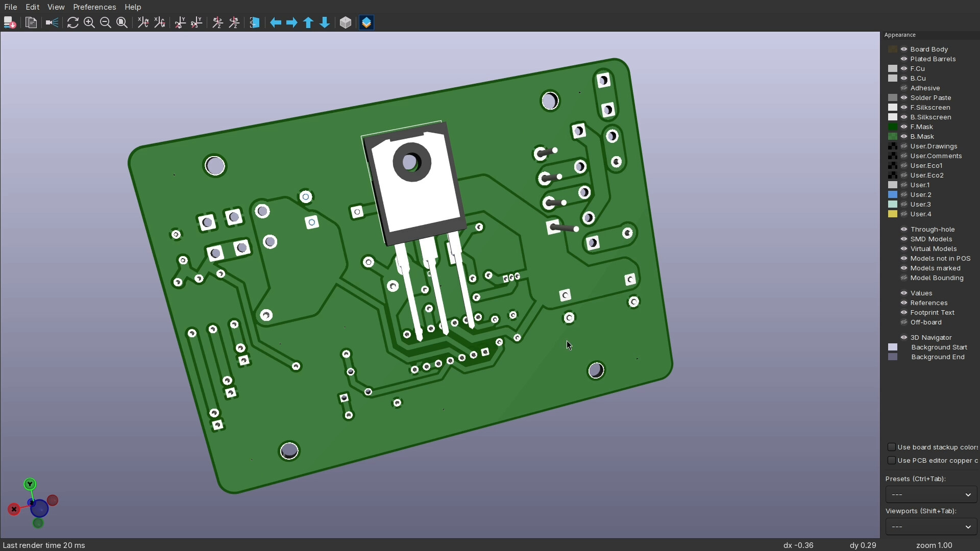Image resolution: width=980 pixels, height=551 pixels.
Task: Click copy 3D image to clipboard icon
Action: tap(31, 22)
